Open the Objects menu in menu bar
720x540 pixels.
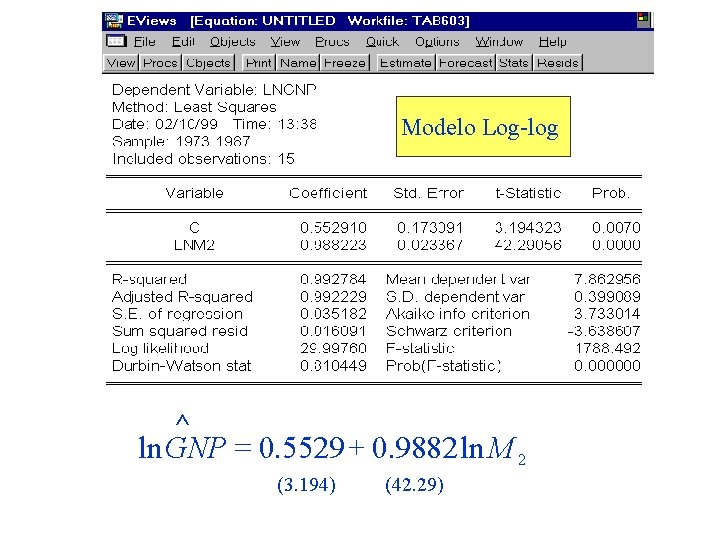click(232, 42)
